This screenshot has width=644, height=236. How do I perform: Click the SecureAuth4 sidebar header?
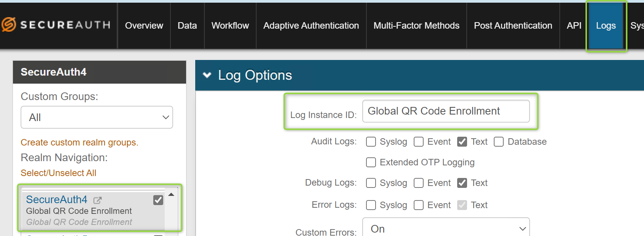click(100, 72)
